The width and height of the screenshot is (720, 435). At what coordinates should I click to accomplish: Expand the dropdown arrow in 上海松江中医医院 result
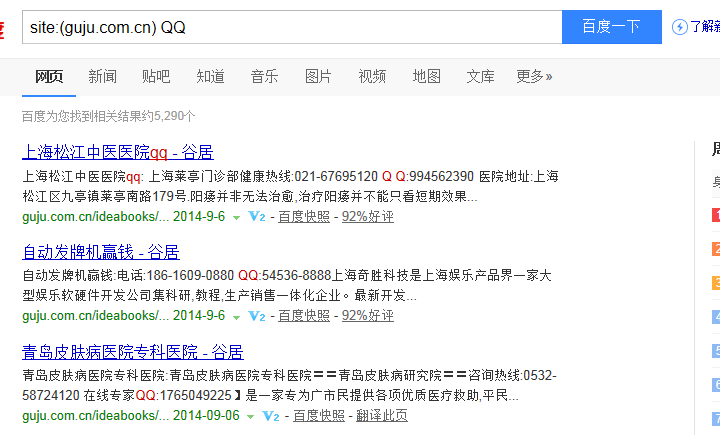click(x=236, y=217)
